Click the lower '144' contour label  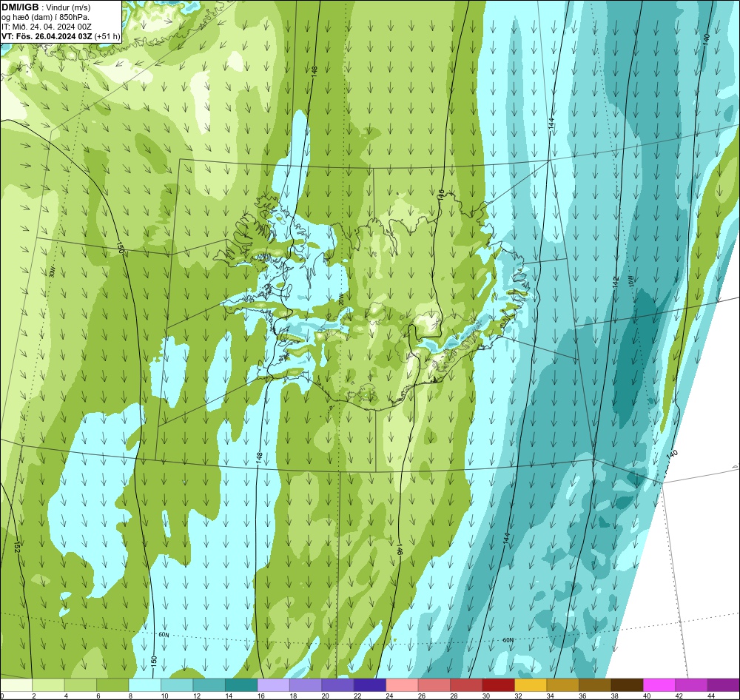507,539
